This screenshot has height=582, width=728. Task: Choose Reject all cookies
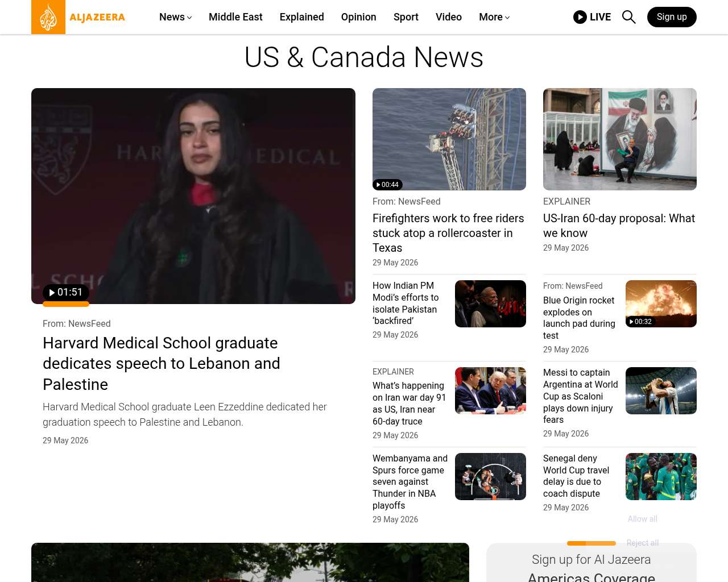click(x=642, y=543)
